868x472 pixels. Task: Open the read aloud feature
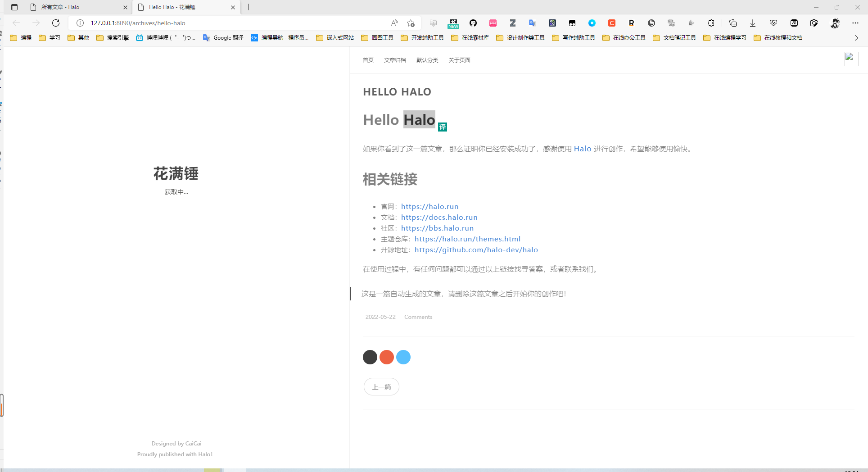[x=394, y=23]
